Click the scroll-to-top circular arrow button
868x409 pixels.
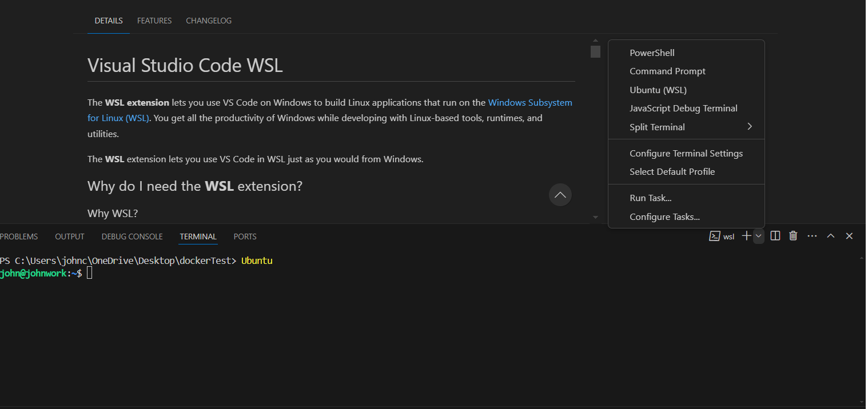560,195
